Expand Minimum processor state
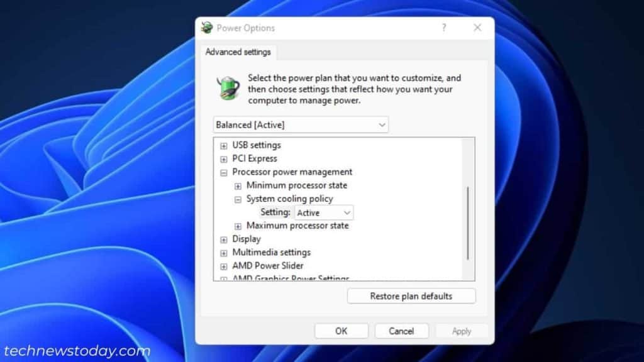The height and width of the screenshot is (362, 644). point(238,186)
